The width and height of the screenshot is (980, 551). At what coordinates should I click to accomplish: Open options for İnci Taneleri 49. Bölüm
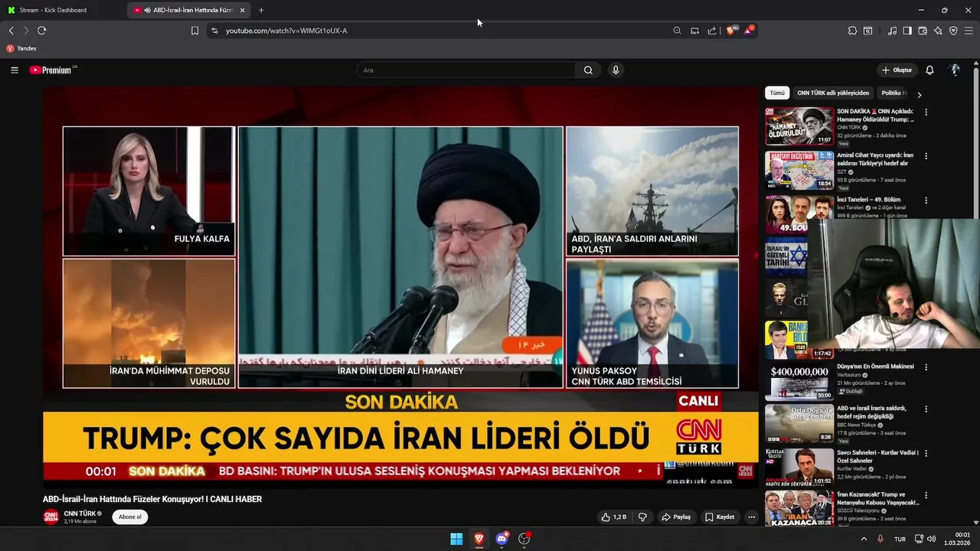click(x=926, y=201)
